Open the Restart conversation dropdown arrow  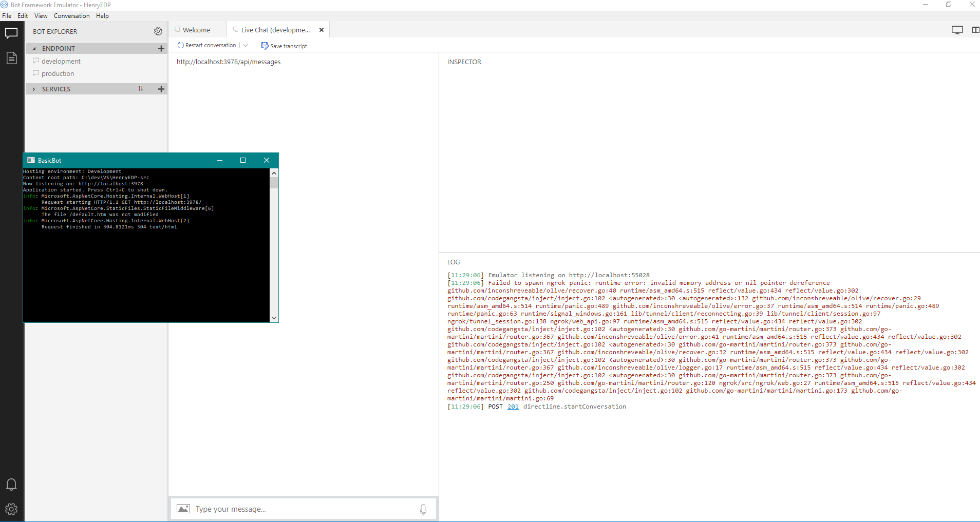(246, 45)
